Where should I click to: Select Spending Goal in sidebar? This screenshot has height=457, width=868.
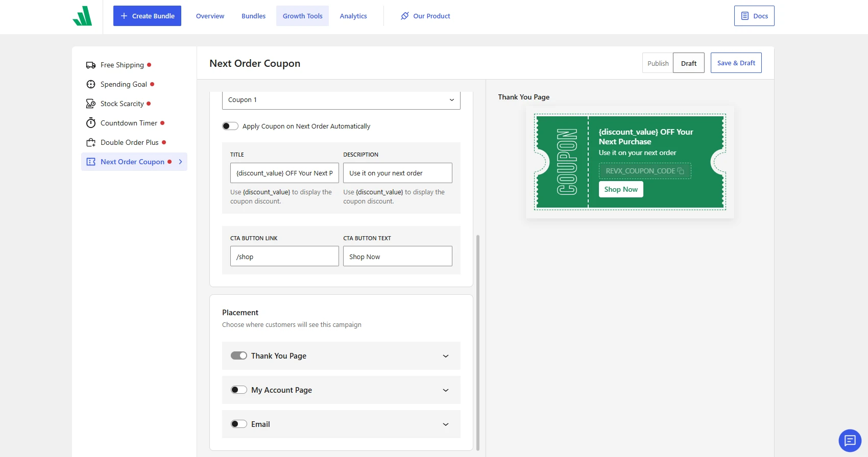(134, 84)
